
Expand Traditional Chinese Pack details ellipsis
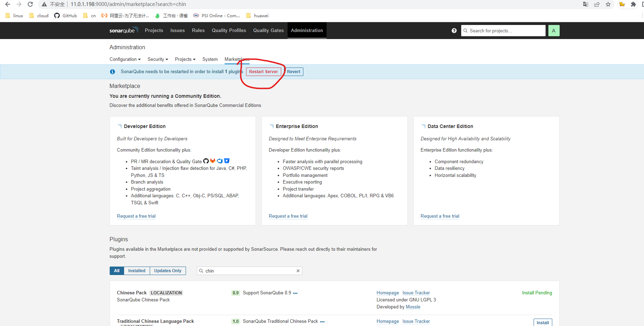(x=322, y=321)
